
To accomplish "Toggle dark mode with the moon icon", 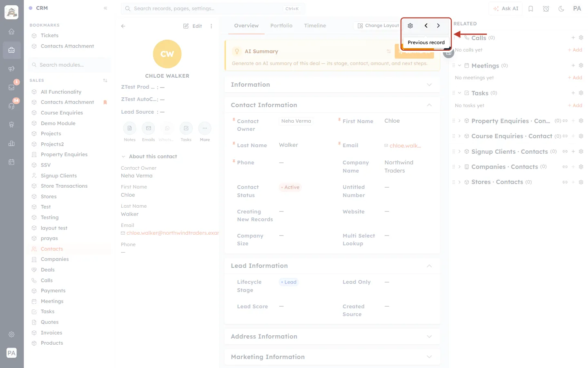I will [561, 9].
